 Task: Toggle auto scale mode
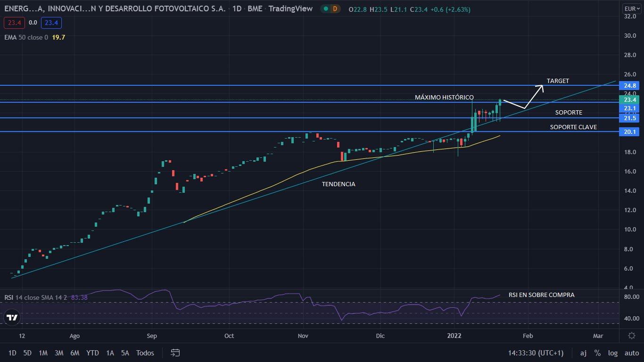[631, 353]
